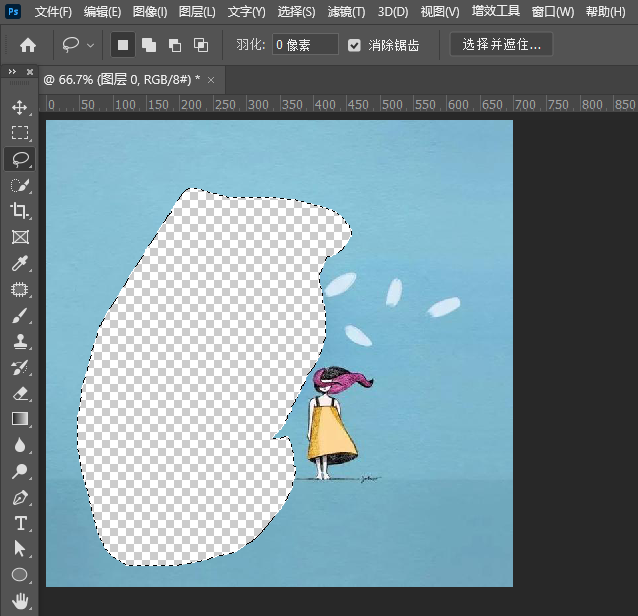This screenshot has width=638, height=616.
Task: Enable Add to selection mode
Action: click(x=148, y=45)
